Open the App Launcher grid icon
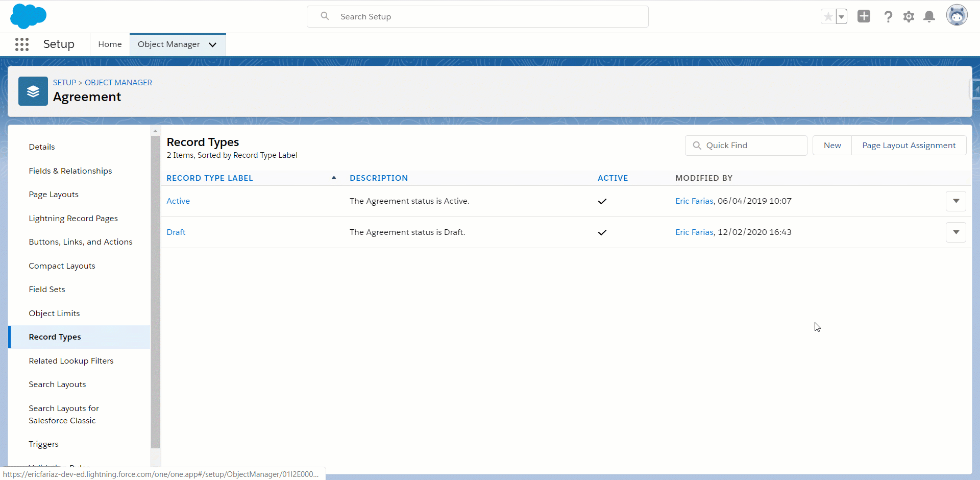This screenshot has height=480, width=980. coord(22,44)
